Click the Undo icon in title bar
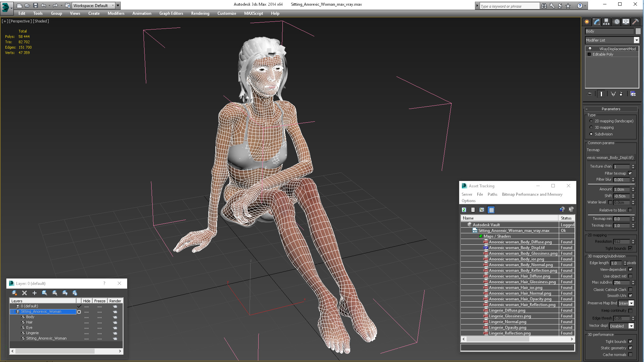644x362 pixels. pos(44,5)
